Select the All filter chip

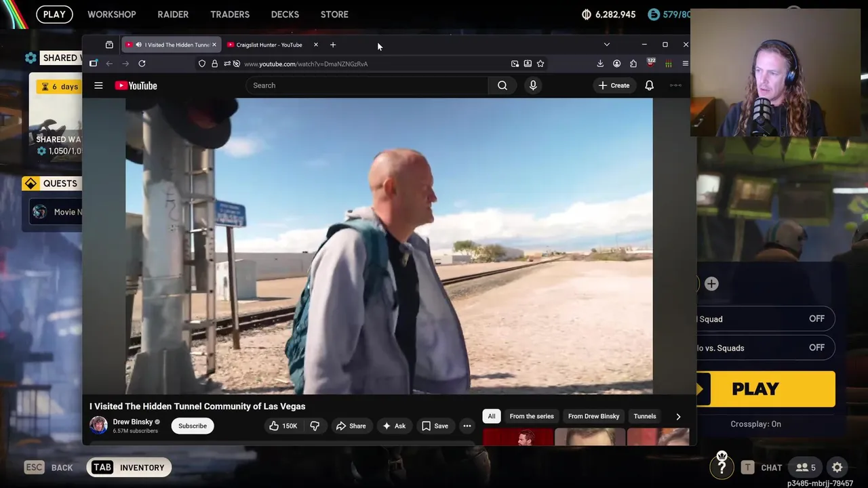pyautogui.click(x=492, y=416)
